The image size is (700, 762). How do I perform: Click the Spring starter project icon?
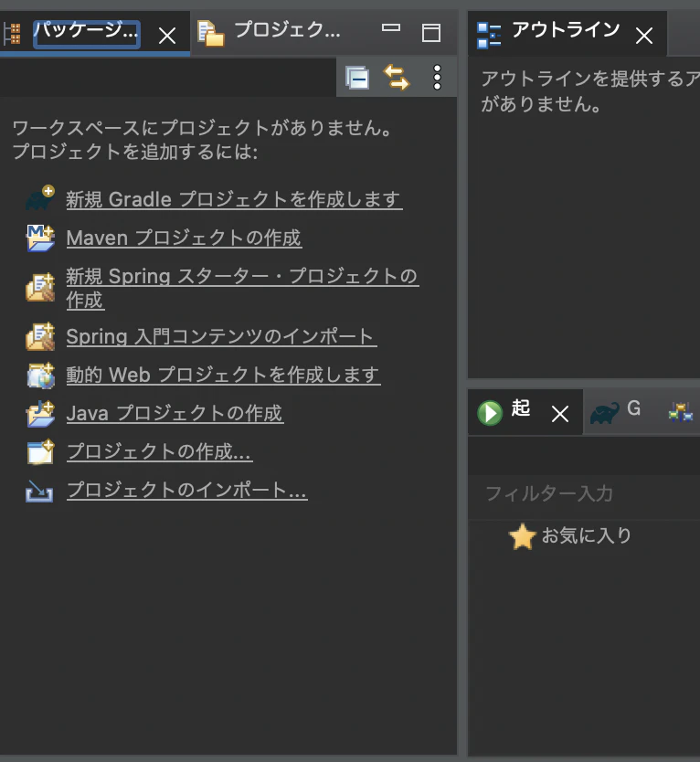(40, 287)
